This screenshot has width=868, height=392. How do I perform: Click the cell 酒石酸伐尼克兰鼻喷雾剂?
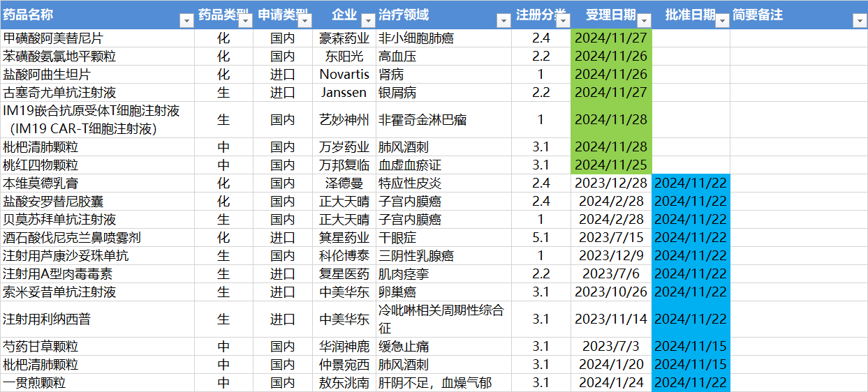coord(97,238)
